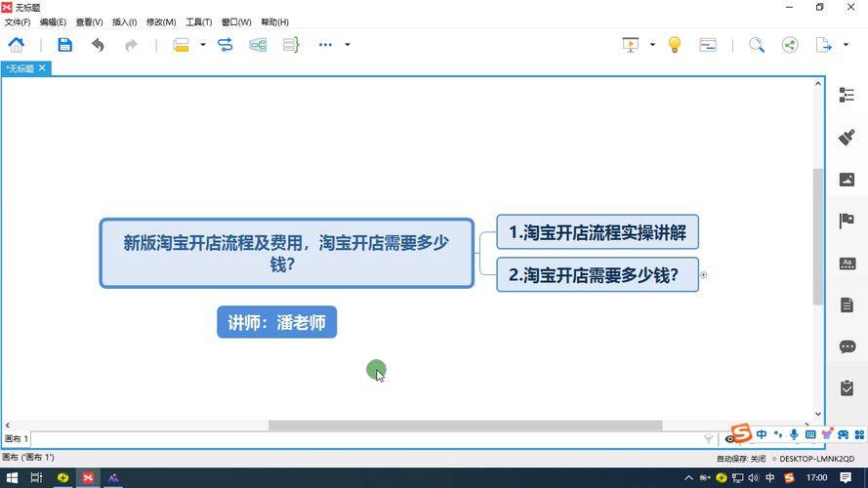Open the Sogou soft keyboard
The height and width of the screenshot is (488, 868).
[x=810, y=435]
